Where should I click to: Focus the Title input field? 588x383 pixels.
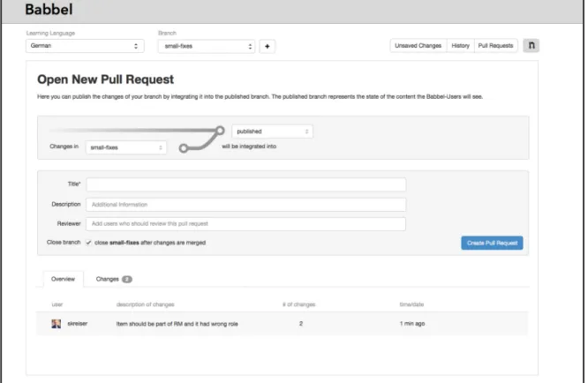point(246,184)
